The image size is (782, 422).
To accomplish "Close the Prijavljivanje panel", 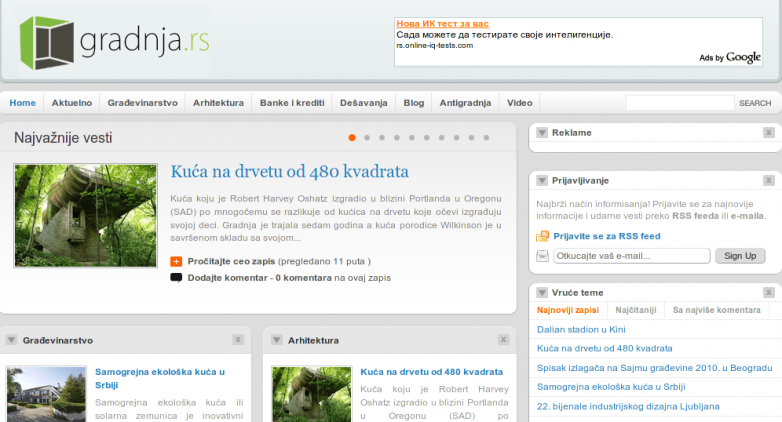I will pyautogui.click(x=768, y=180).
